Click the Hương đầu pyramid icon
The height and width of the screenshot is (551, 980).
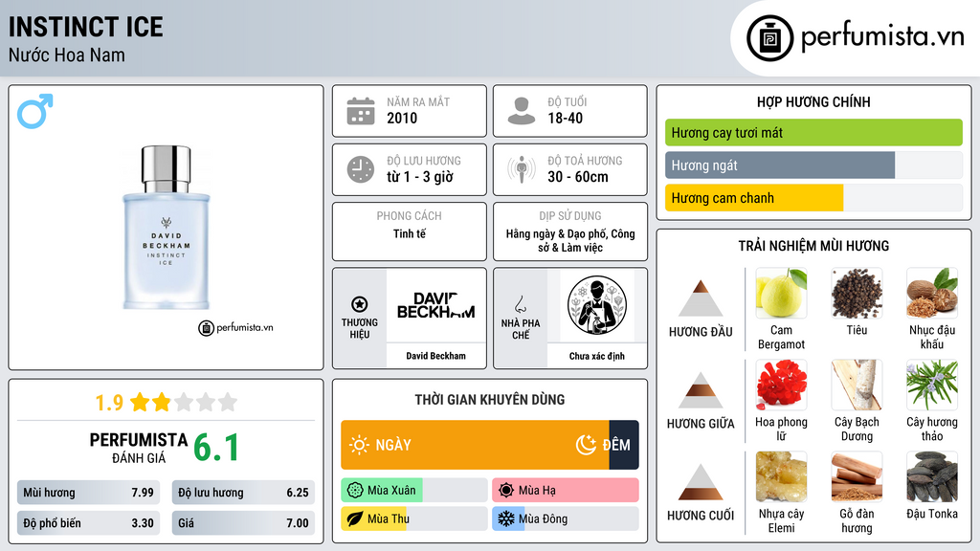click(x=701, y=298)
